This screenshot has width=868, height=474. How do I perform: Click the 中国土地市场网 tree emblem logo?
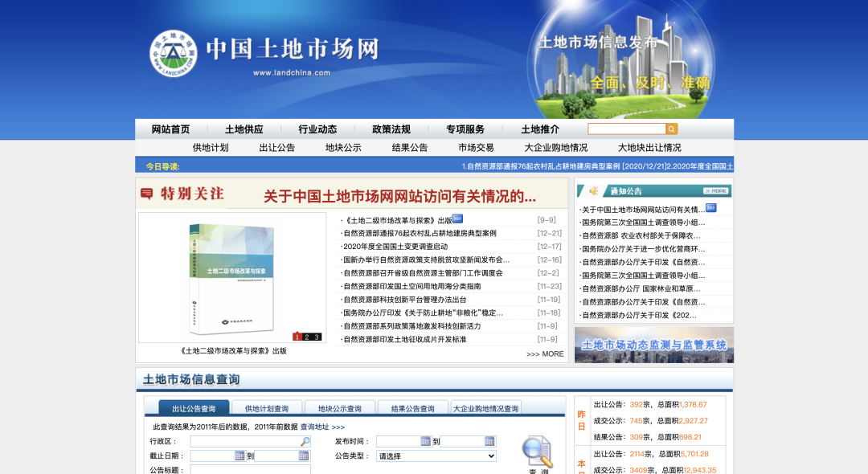pyautogui.click(x=175, y=51)
